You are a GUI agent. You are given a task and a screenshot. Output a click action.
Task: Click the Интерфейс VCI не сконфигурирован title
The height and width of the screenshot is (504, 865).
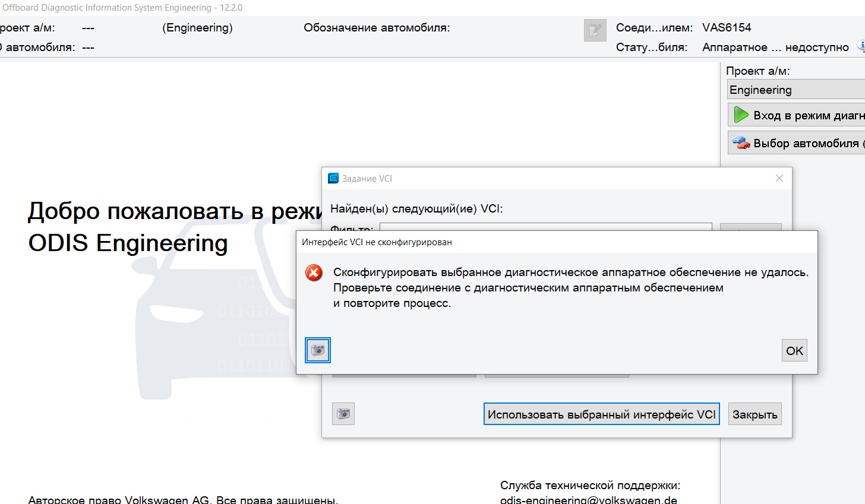377,242
